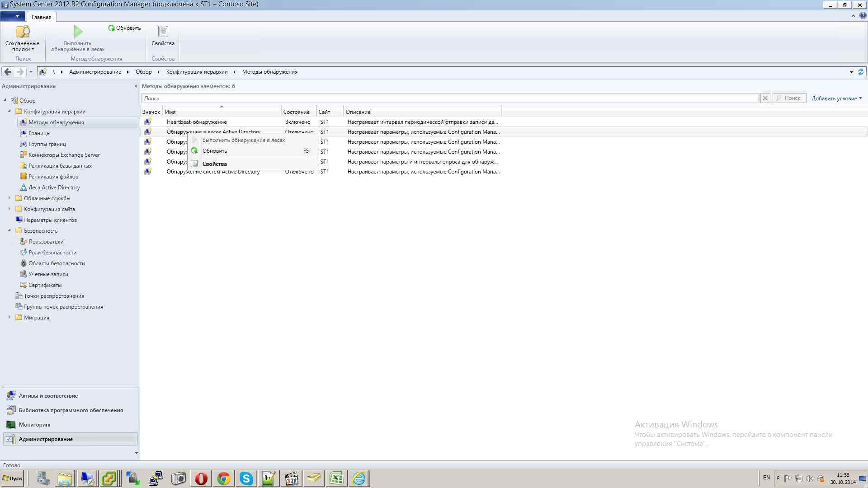Open Skype from the taskbar
The width and height of the screenshot is (868, 488).
pos(246,479)
